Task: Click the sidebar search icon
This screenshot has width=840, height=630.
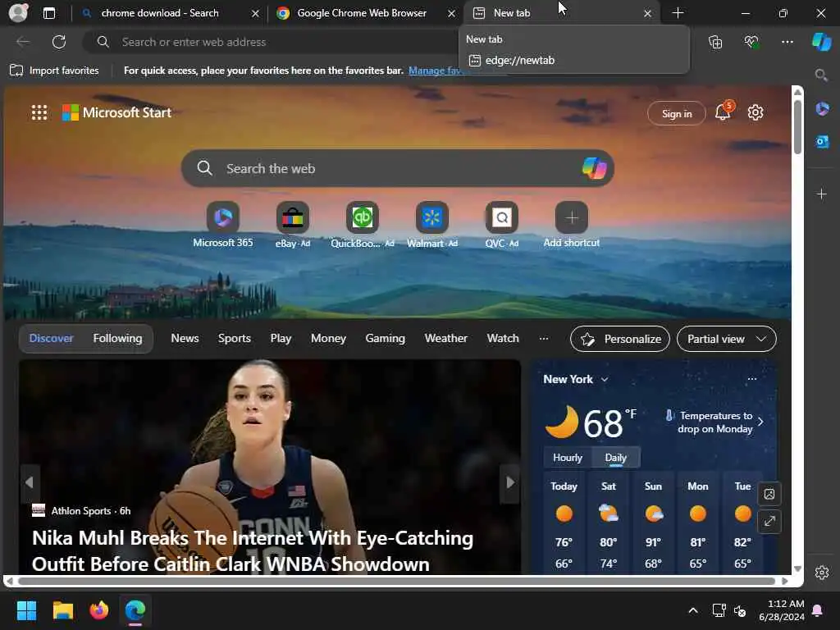Action: coord(821,75)
